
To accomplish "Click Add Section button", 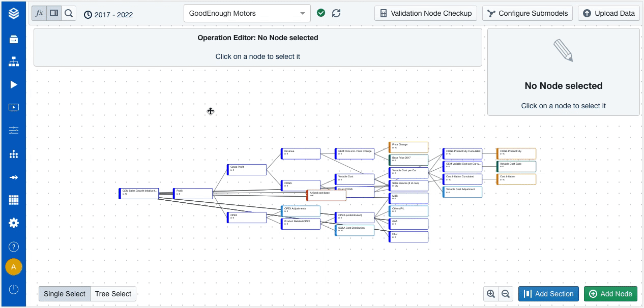I will [x=549, y=294].
